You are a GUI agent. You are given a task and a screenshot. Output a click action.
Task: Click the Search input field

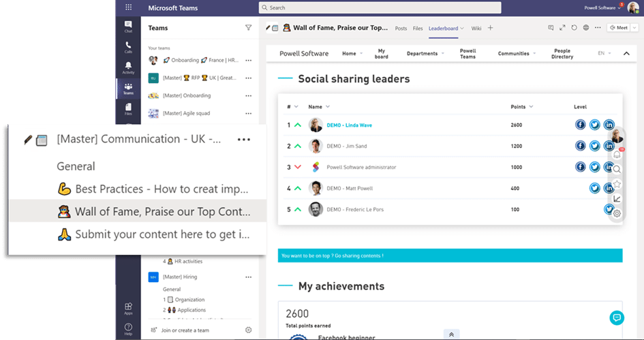tap(380, 7)
